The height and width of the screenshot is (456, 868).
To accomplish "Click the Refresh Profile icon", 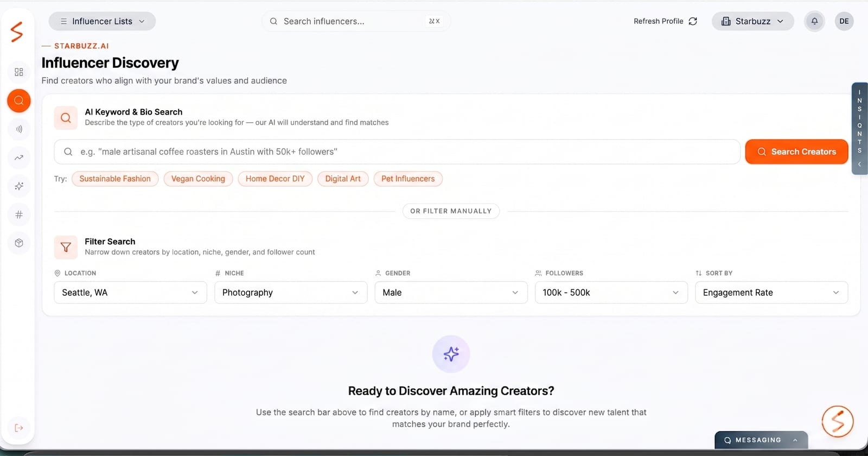I will coord(693,21).
